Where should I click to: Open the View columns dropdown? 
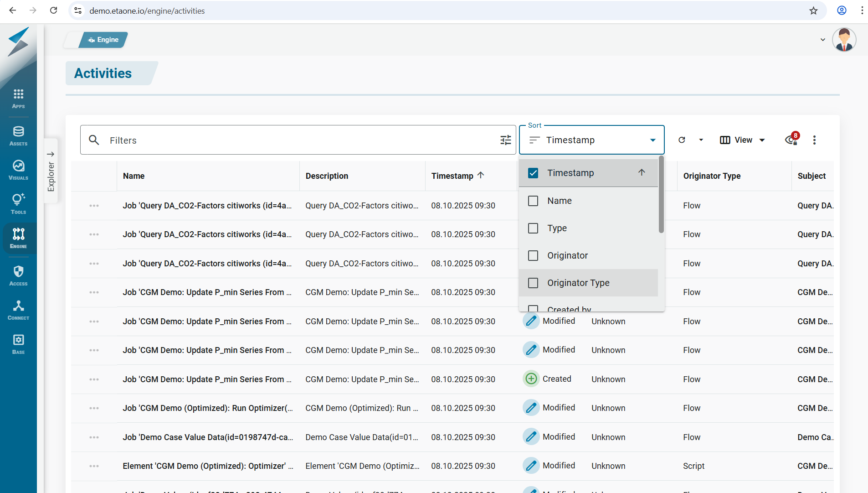click(x=742, y=140)
